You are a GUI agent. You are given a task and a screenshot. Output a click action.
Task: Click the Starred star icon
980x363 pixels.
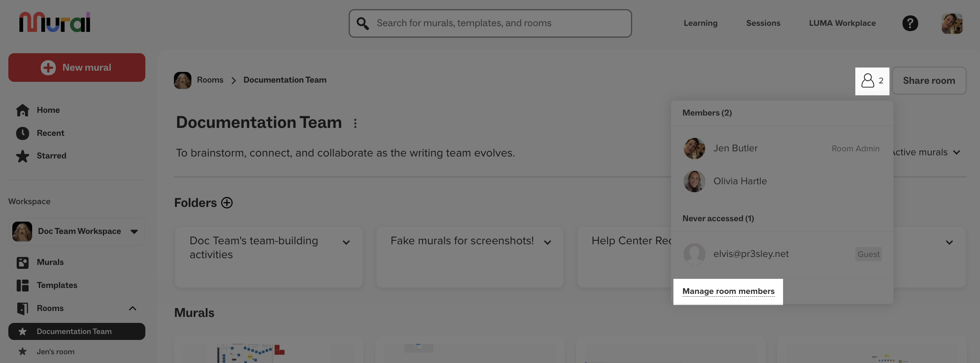point(23,156)
